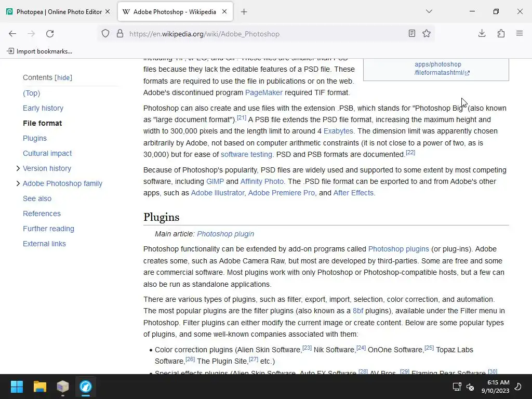Image resolution: width=532 pixels, height=399 pixels.
Task: Open Further reading contents link
Action: point(48,229)
